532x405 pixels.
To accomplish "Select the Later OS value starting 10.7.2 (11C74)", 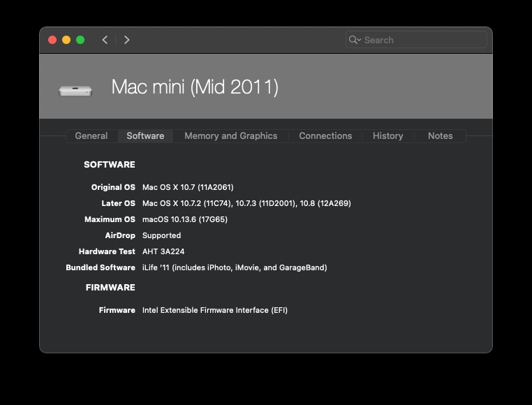I will (246, 203).
